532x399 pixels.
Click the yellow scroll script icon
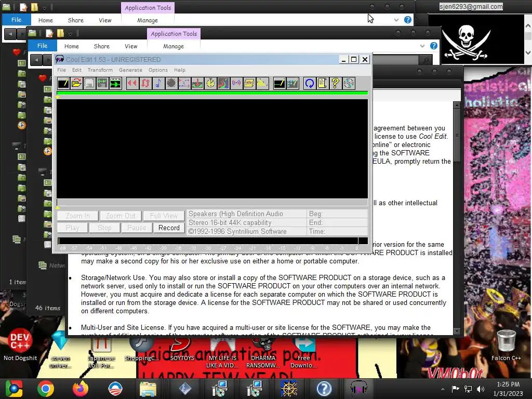322,83
